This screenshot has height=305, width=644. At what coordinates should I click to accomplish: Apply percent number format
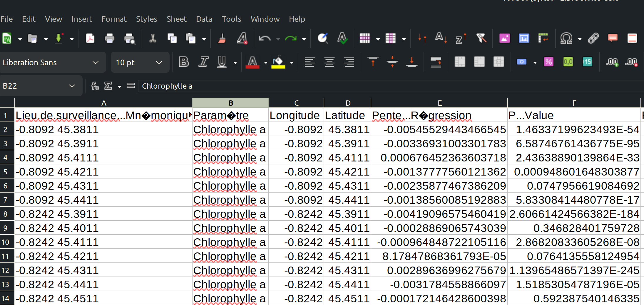(x=549, y=62)
